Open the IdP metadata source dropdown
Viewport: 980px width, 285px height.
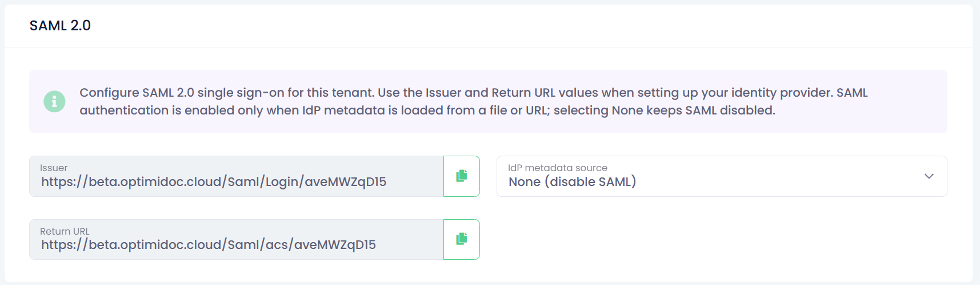point(721,176)
